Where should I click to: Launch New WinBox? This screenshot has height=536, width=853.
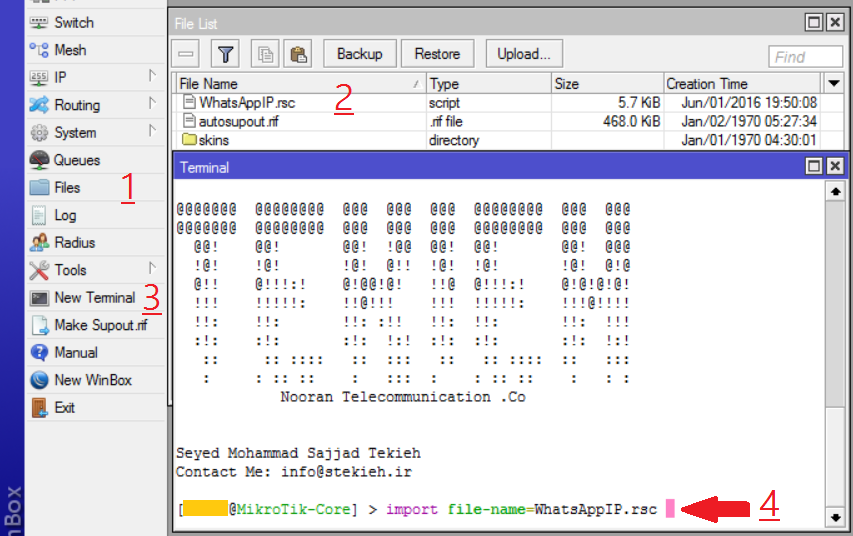pyautogui.click(x=95, y=380)
